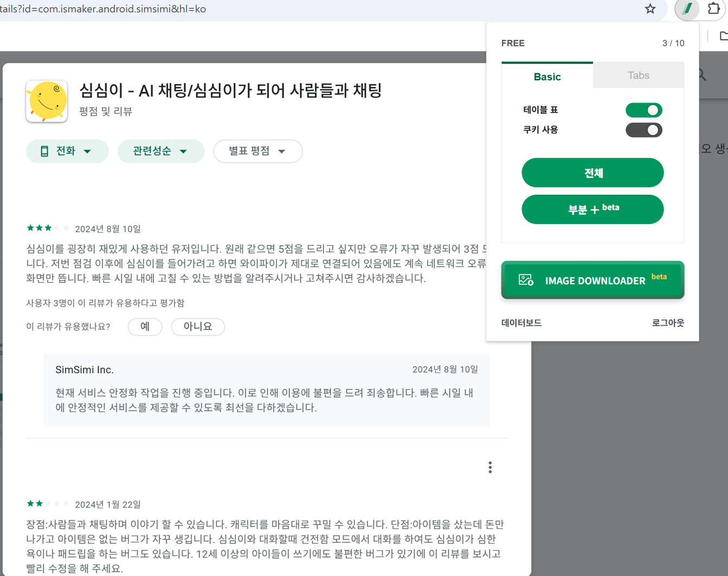Open the three-dot menu on the review
Screen dimensions: 728x576
490,468
